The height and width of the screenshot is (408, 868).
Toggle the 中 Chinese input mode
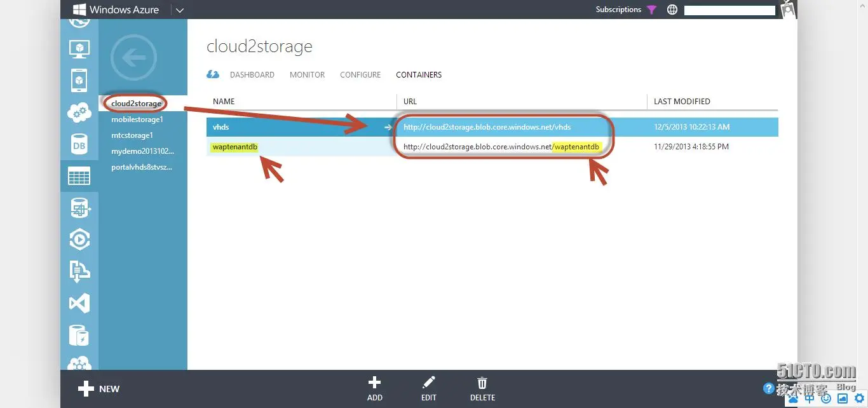[x=810, y=398]
